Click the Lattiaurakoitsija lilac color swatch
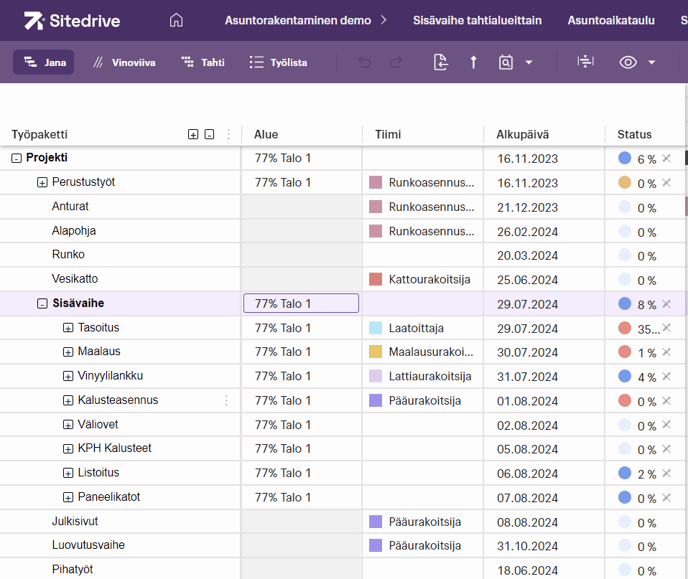Screen dimensions: 688x579 (375, 376)
